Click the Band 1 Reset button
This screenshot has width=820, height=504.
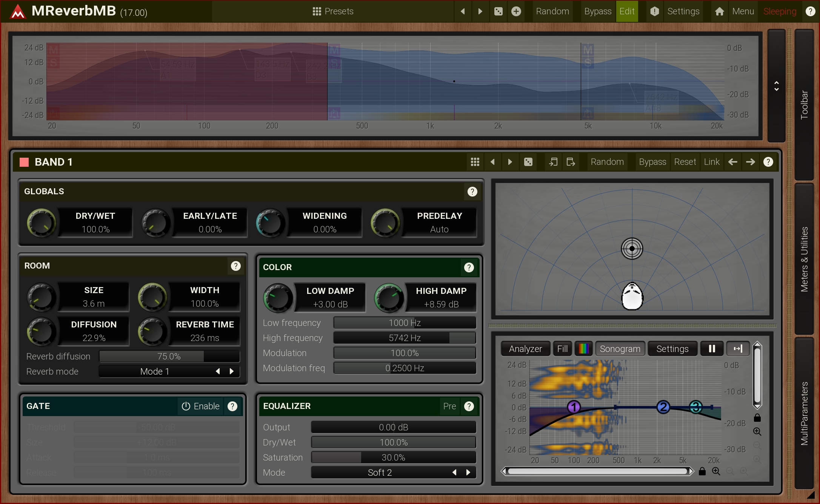(x=685, y=162)
